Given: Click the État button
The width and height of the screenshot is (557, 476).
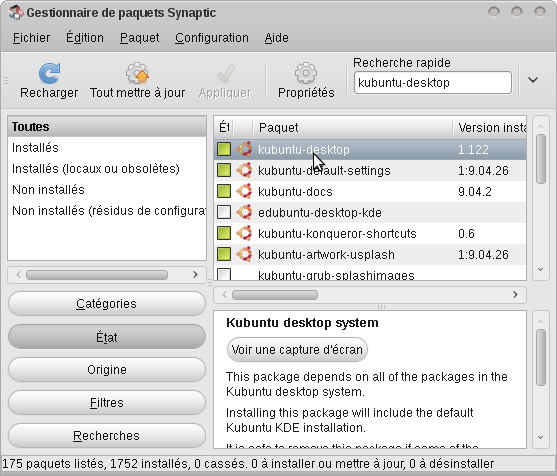Looking at the screenshot, I should (107, 337).
